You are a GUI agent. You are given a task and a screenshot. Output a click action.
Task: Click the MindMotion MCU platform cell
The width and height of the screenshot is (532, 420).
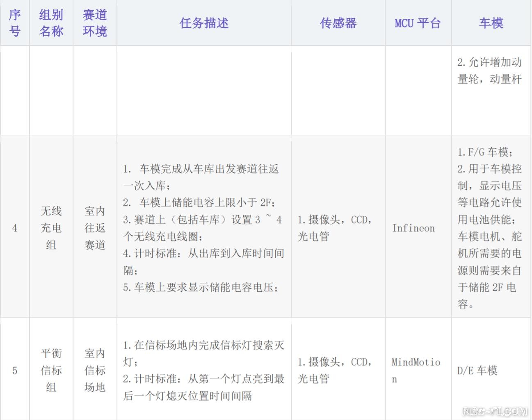tap(416, 370)
